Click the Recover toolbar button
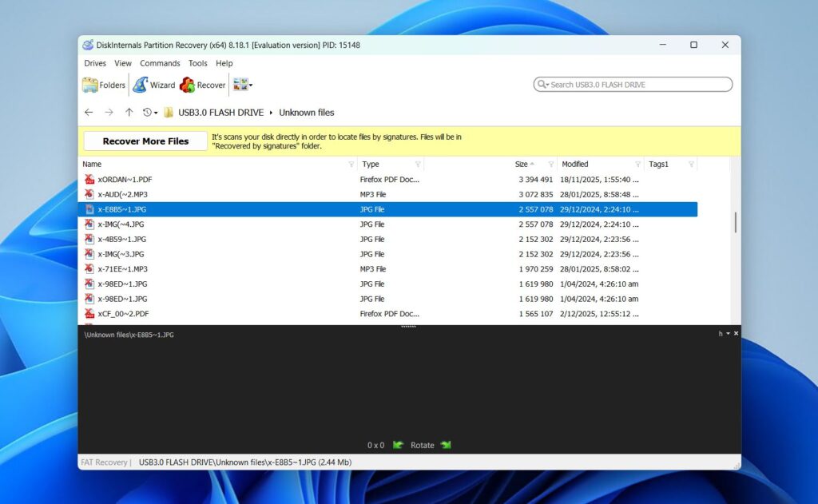This screenshot has width=818, height=504. point(202,85)
